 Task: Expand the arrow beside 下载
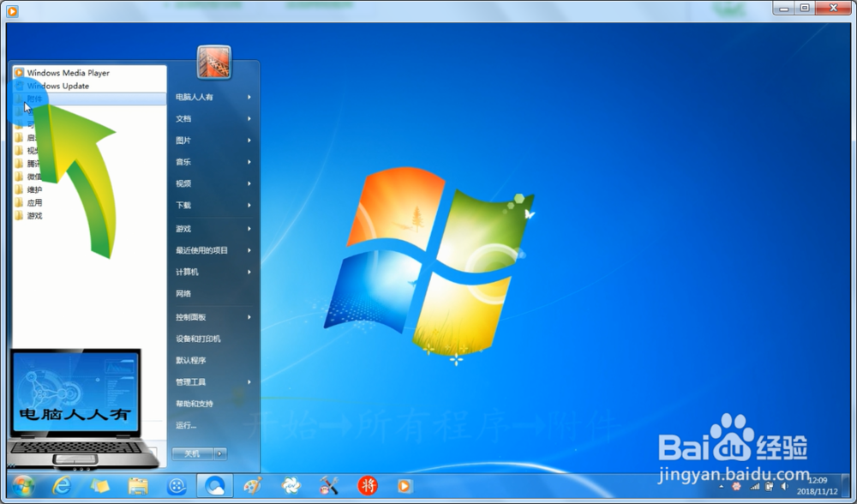(249, 206)
